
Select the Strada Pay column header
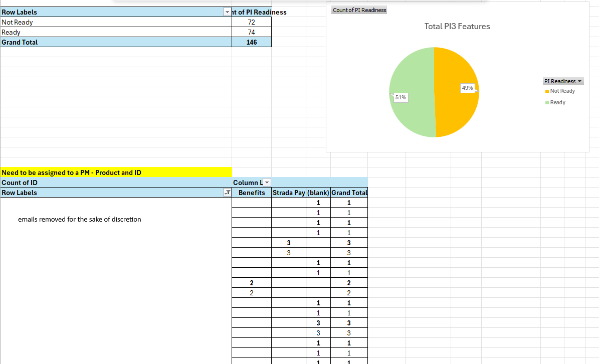[289, 193]
